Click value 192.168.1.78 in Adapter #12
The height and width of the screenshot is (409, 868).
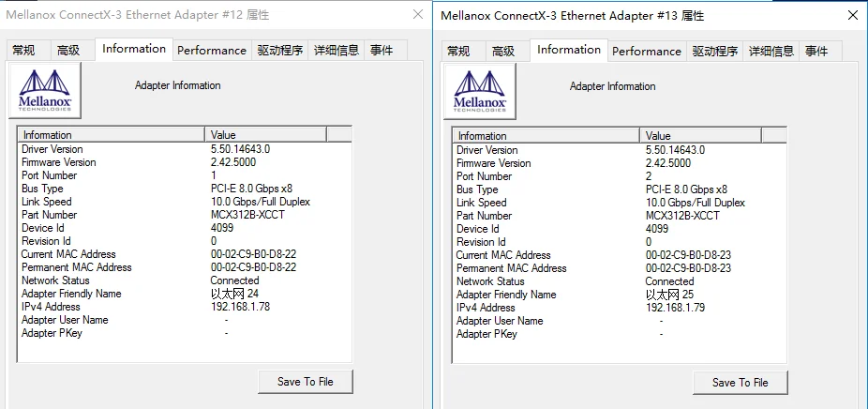[240, 307]
